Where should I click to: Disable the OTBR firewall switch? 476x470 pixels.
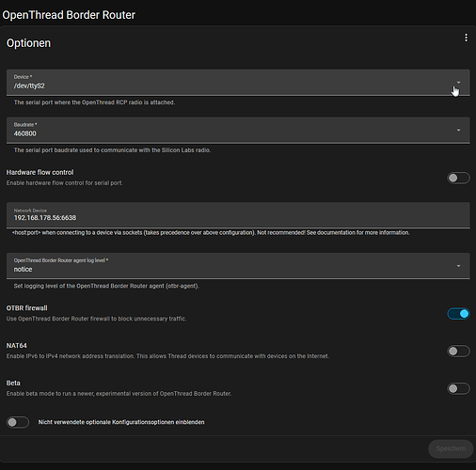coord(458,314)
